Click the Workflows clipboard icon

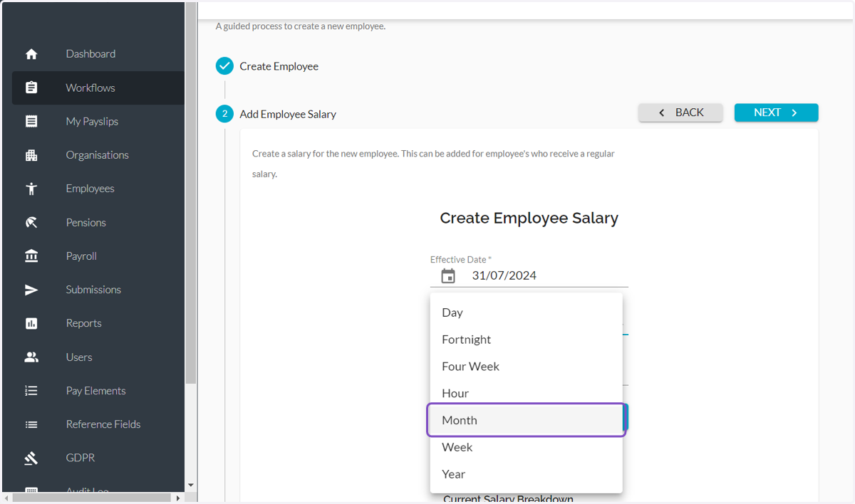(31, 88)
